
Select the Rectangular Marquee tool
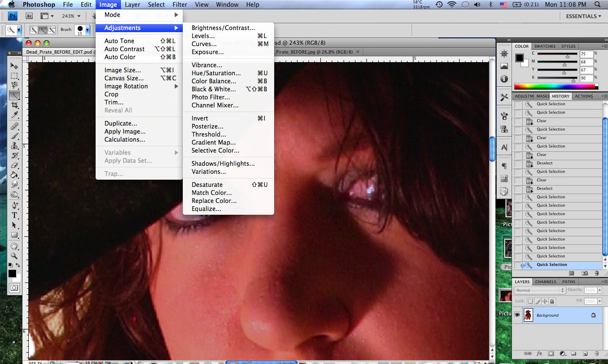click(x=14, y=76)
